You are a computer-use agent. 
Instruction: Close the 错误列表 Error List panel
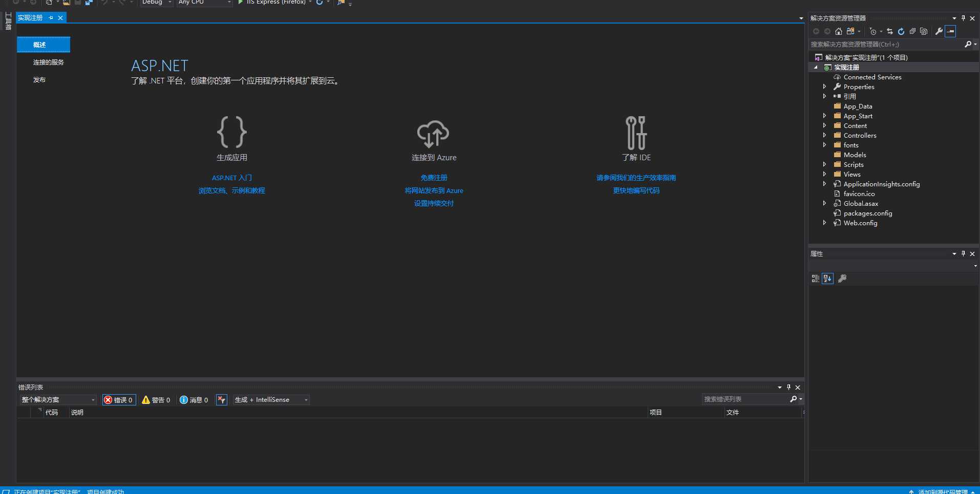(x=798, y=388)
